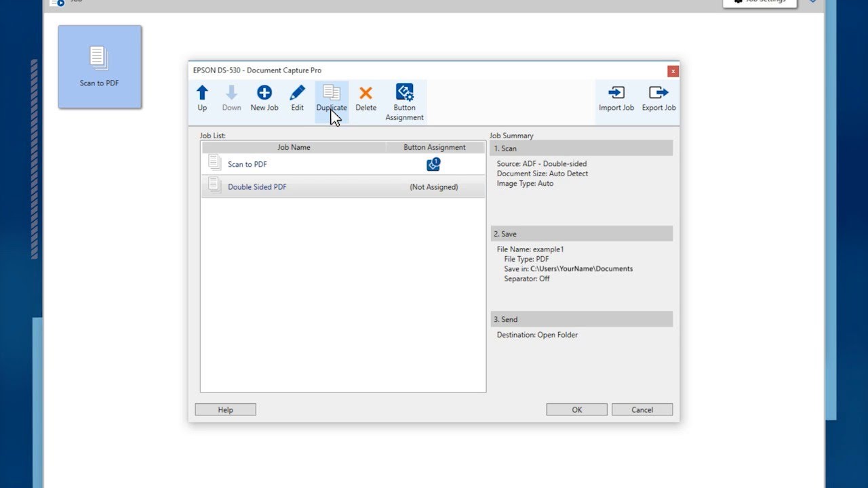This screenshot has width=868, height=488.
Task: Close the Document Capture Pro dialog with the red X
Action: [x=673, y=70]
